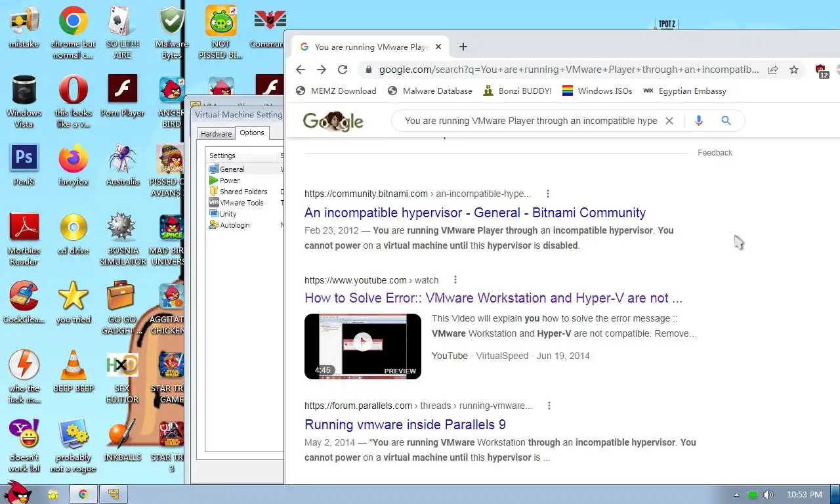Open the Malware Database bookmark
This screenshot has width=840, height=504.
(430, 91)
